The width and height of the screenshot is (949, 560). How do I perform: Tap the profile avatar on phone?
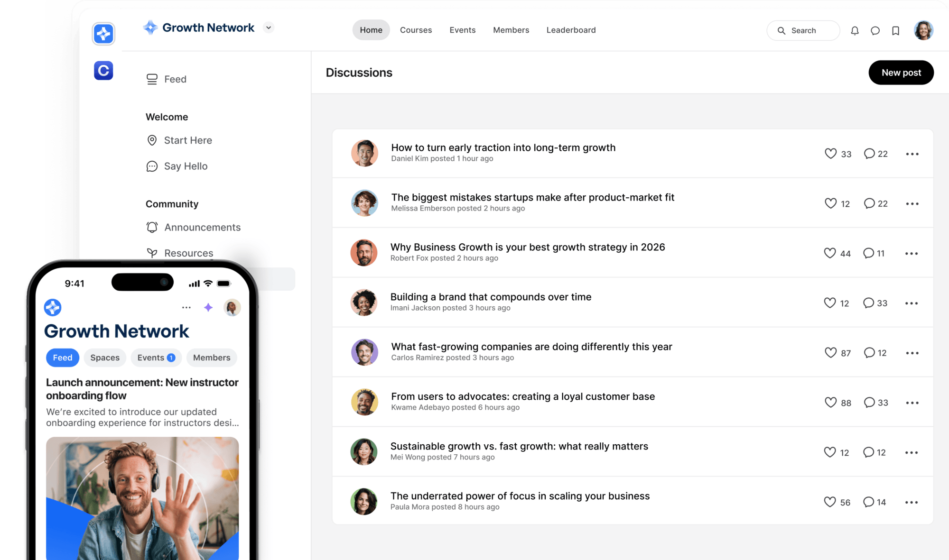232,308
